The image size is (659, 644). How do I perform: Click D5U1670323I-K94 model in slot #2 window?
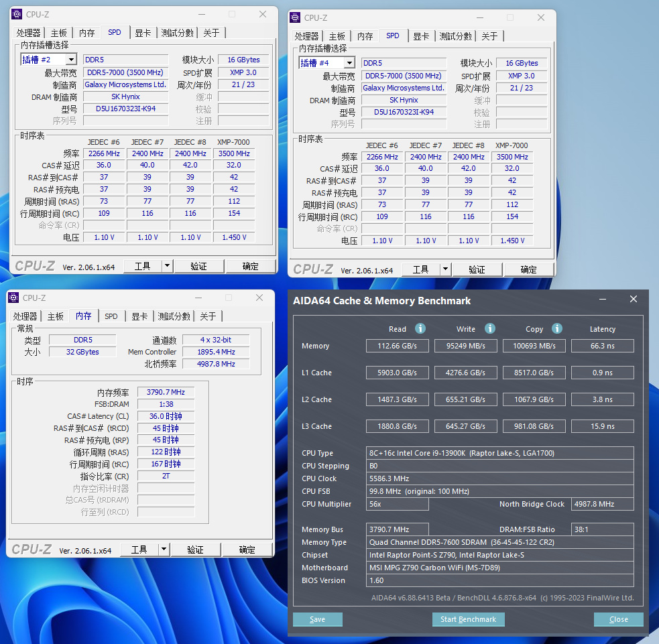pos(125,109)
